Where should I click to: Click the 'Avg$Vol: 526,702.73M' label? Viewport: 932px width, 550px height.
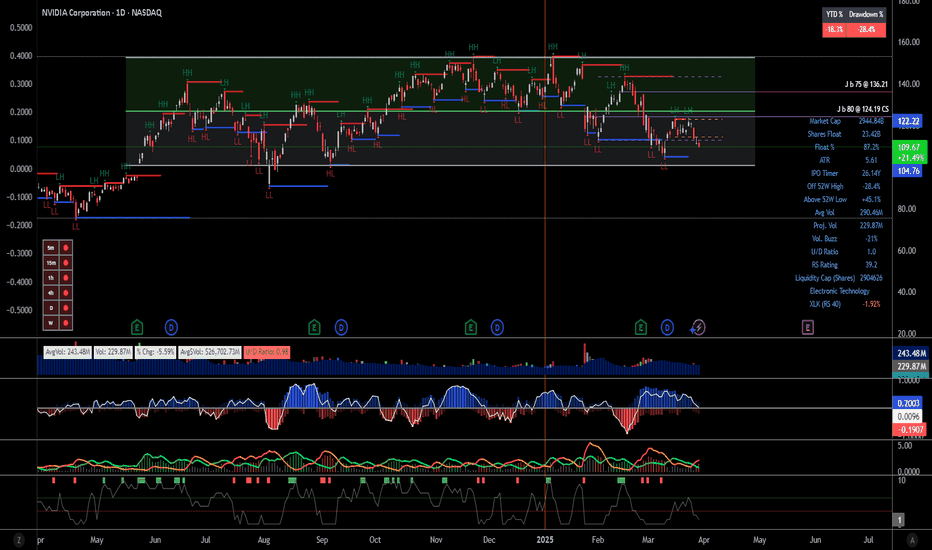(x=210, y=352)
